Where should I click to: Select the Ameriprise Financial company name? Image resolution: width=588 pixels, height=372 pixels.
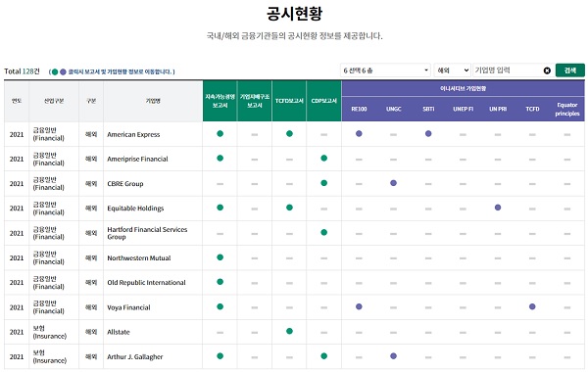tap(137, 159)
